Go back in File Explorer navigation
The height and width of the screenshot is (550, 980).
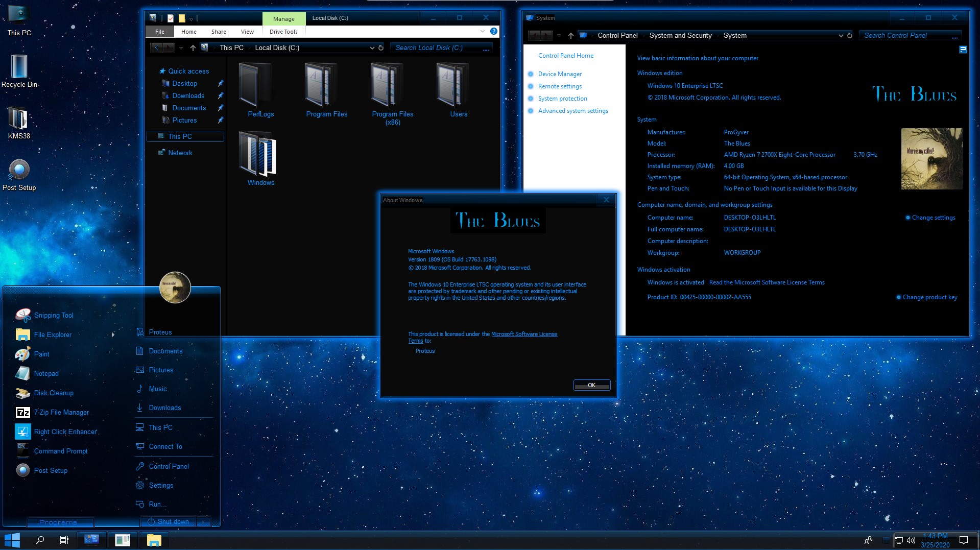pos(157,47)
